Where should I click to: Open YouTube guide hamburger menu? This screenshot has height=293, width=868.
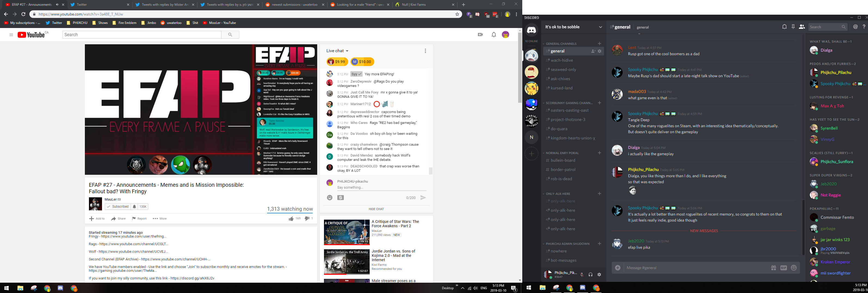click(11, 35)
